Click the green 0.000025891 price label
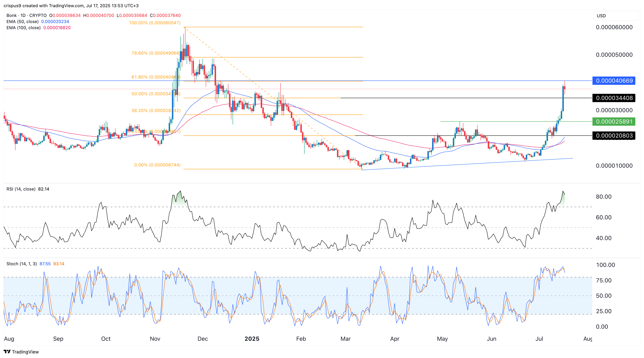This screenshot has width=644, height=358. 614,122
